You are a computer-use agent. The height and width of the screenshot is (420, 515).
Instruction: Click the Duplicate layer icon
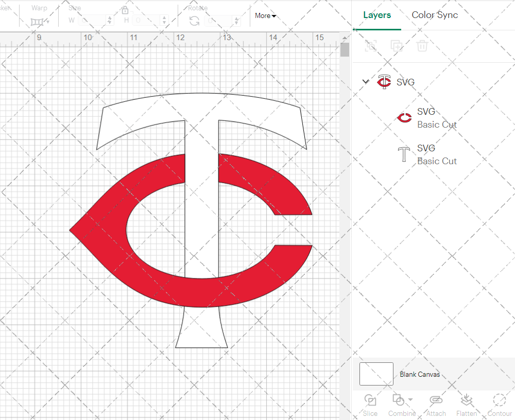click(397, 46)
